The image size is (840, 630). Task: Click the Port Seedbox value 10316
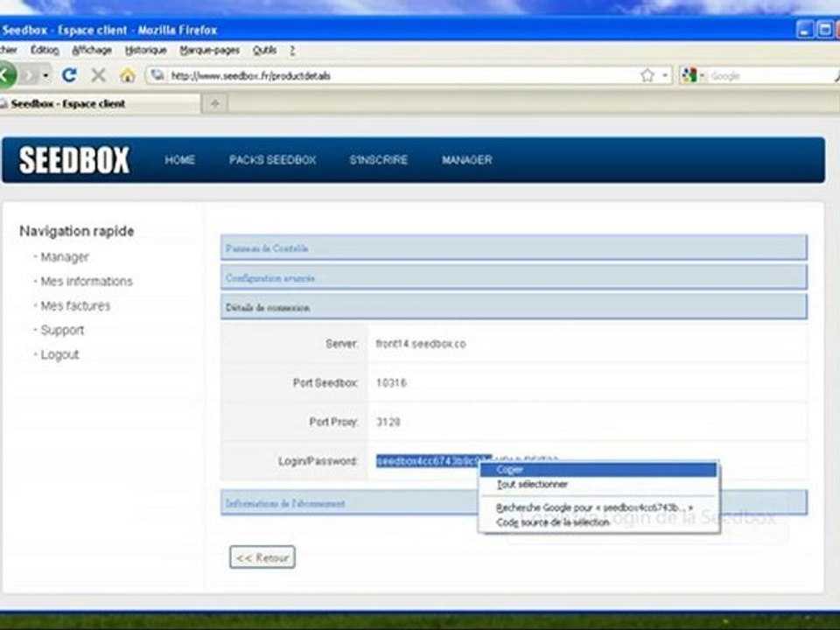click(x=391, y=383)
